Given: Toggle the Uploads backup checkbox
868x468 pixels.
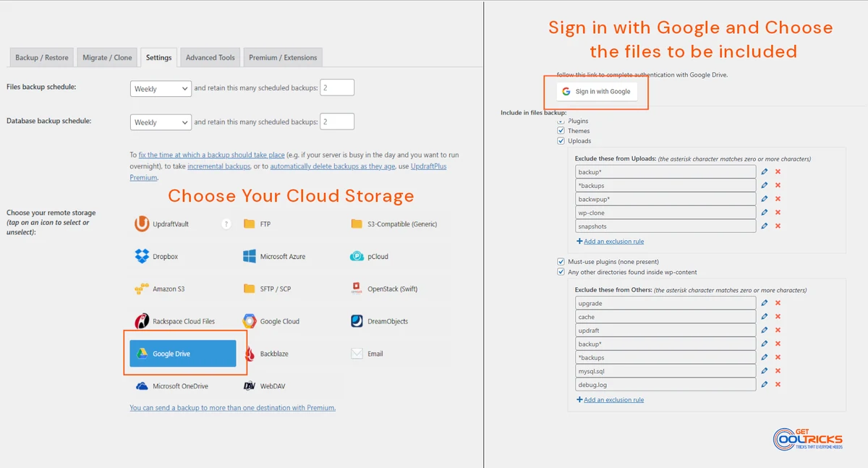Looking at the screenshot, I should (561, 141).
